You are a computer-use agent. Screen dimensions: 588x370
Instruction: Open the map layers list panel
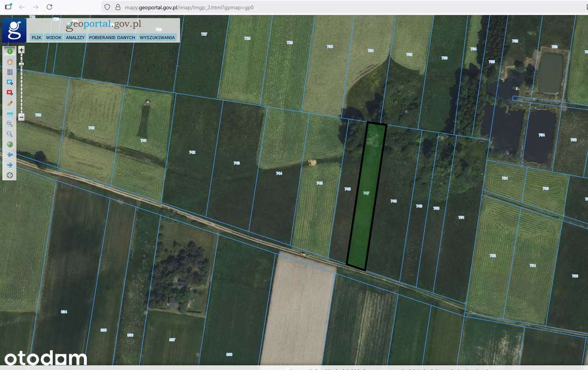10,72
